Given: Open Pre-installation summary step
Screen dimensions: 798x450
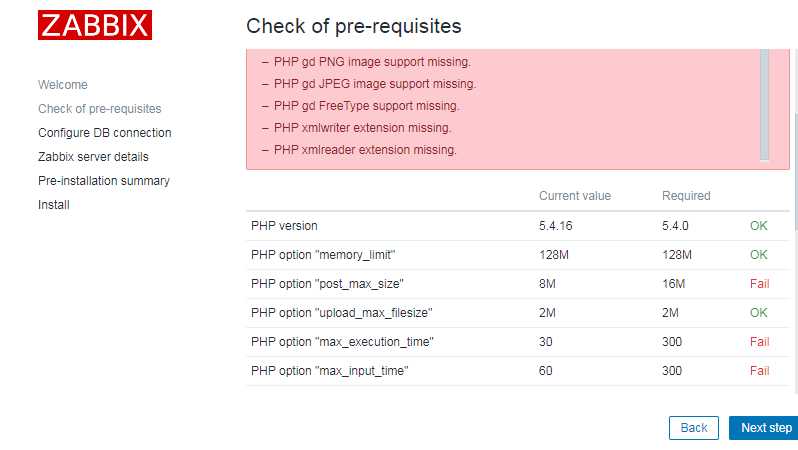Looking at the screenshot, I should point(103,180).
